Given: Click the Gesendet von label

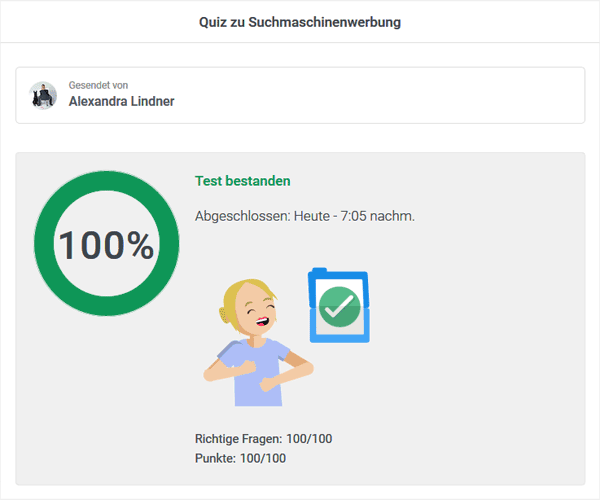Looking at the screenshot, I should point(98,85).
